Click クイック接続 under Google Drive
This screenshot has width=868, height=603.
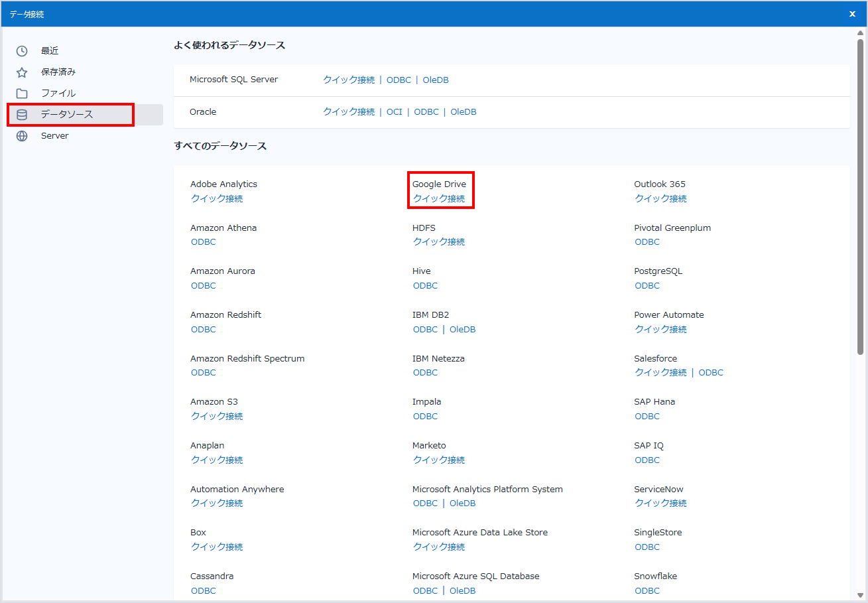coord(439,198)
